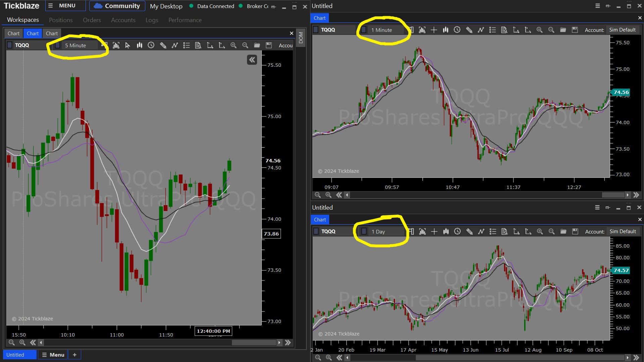Viewport: 644px width, 362px height.
Task: Open the indicators icon on 5 Minute chart
Action: 175,45
